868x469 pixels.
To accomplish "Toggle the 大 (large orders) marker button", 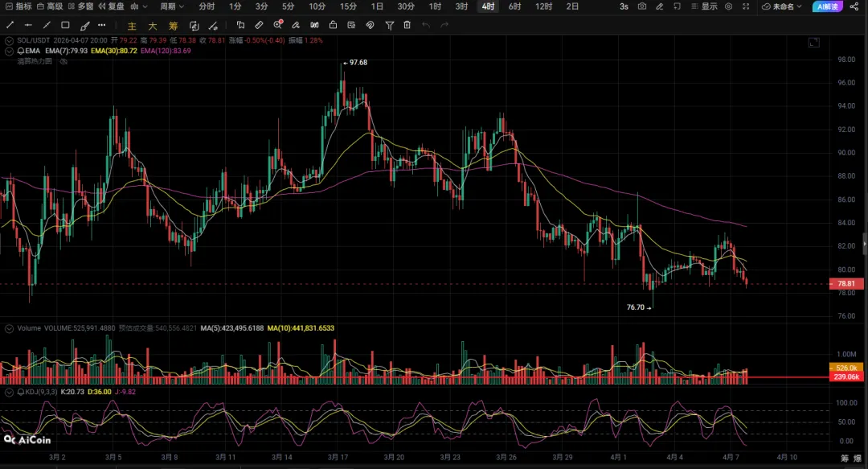I will [152, 26].
